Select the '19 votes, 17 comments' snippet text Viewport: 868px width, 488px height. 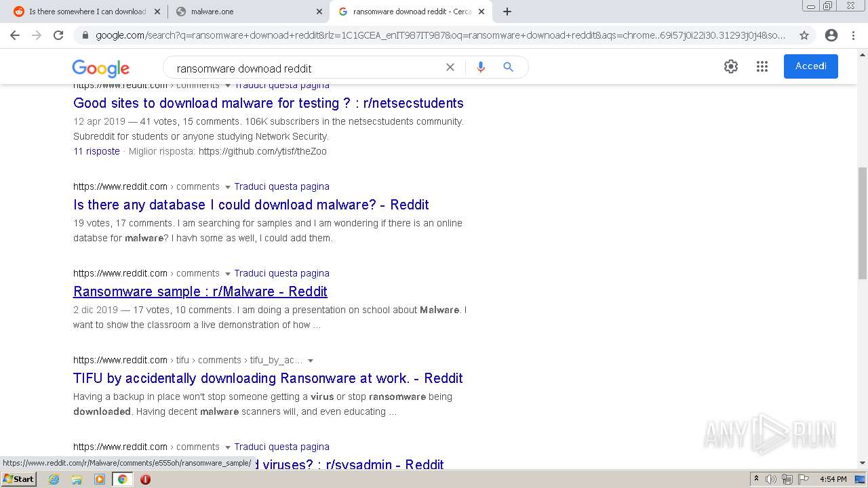[x=123, y=223]
